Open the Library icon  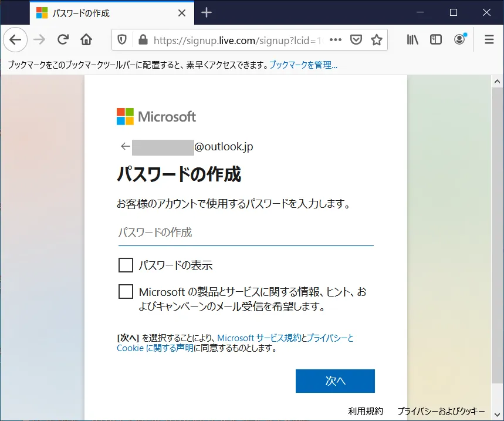click(412, 40)
